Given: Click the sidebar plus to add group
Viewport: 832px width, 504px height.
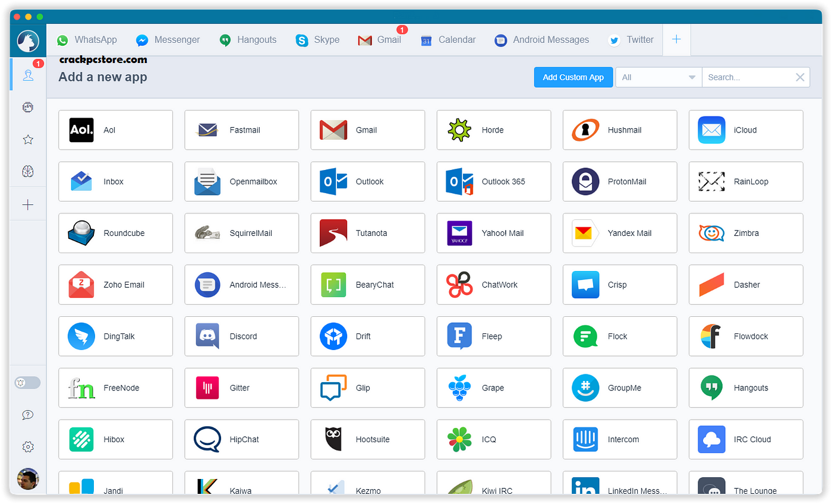Looking at the screenshot, I should 28,205.
